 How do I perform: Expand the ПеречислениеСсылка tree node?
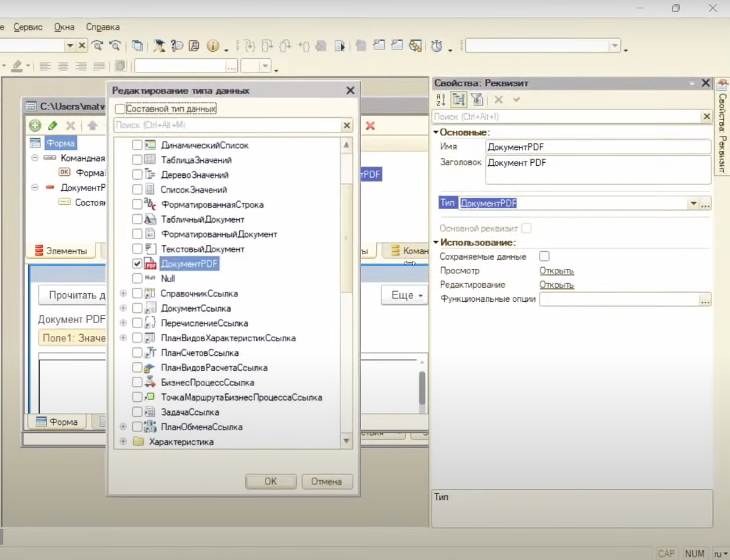click(123, 323)
